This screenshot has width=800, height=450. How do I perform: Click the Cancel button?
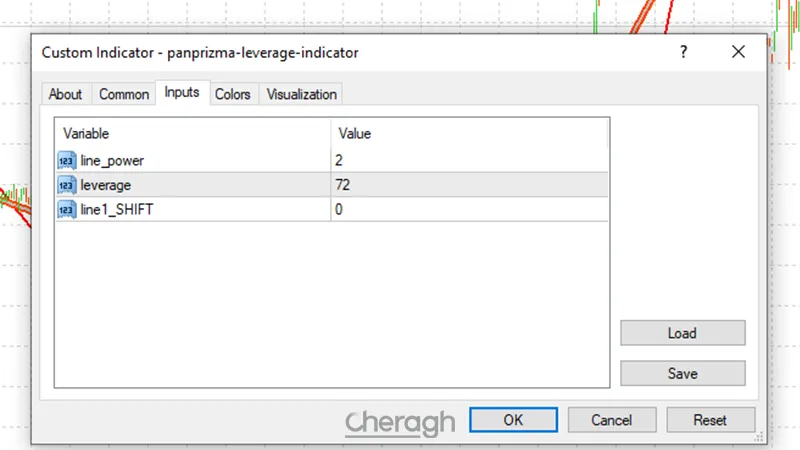611,420
